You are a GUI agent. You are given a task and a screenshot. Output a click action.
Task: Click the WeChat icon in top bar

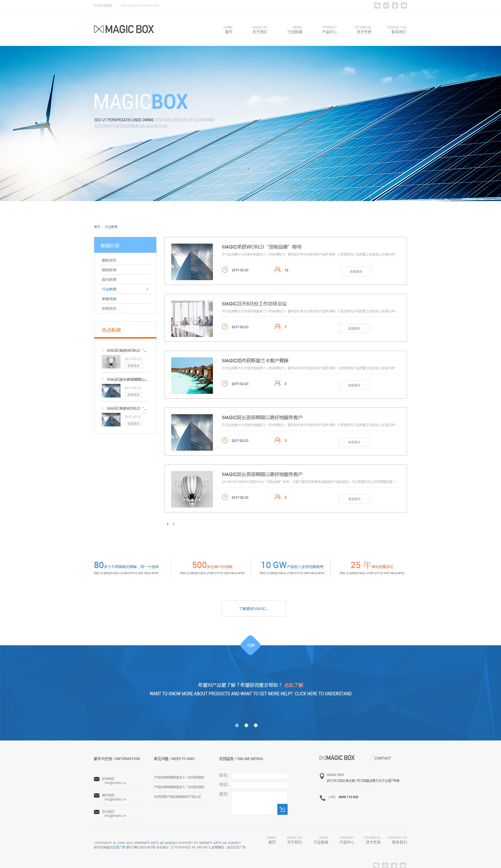tap(377, 5)
